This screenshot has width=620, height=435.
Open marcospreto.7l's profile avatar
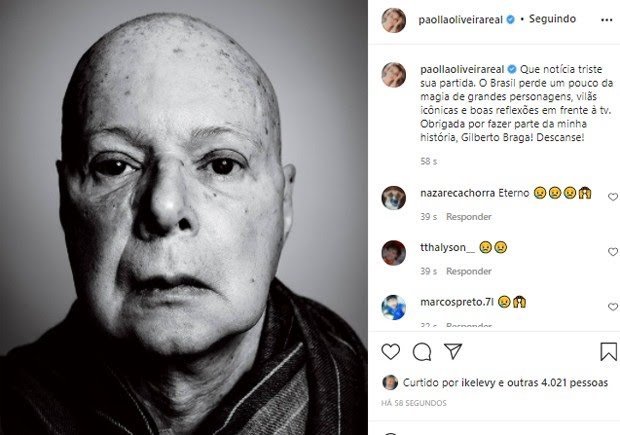coord(393,307)
